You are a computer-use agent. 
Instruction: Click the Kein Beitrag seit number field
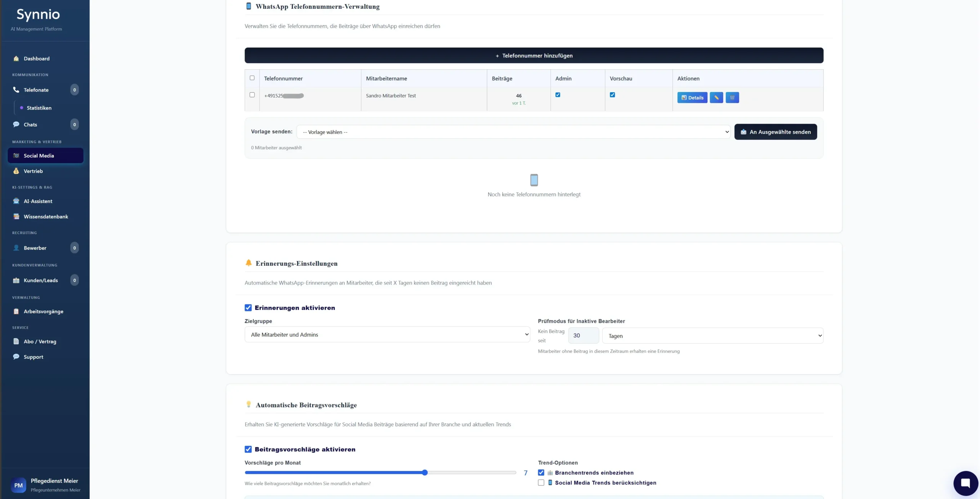click(x=583, y=335)
